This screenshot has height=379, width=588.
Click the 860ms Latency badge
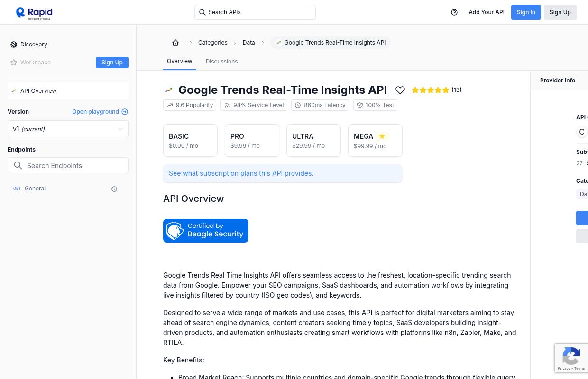(320, 105)
